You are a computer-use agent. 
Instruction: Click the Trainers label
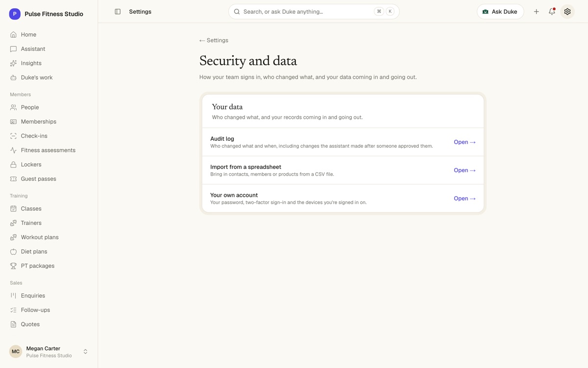click(x=31, y=223)
